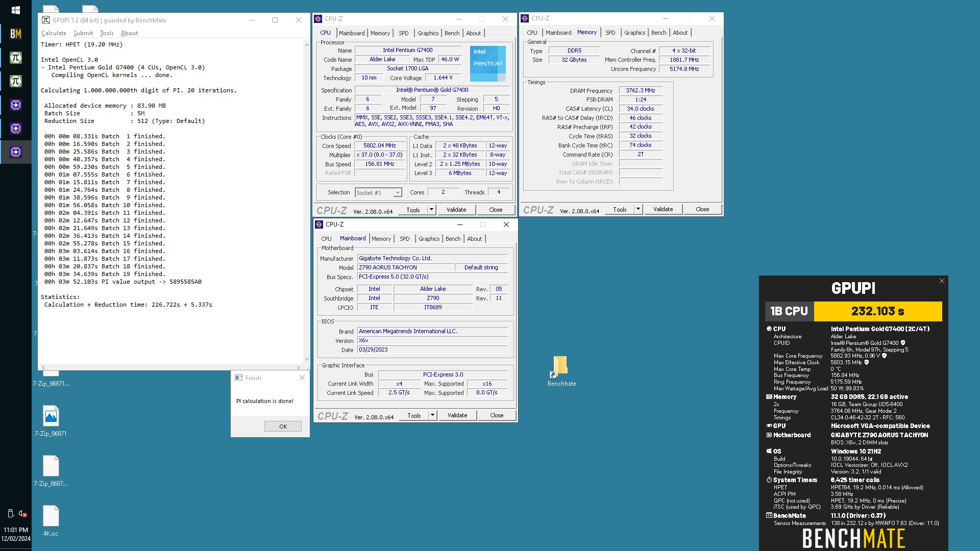Screen dimensions: 980x551
Task: Open GPUPI About menu
Action: click(129, 33)
